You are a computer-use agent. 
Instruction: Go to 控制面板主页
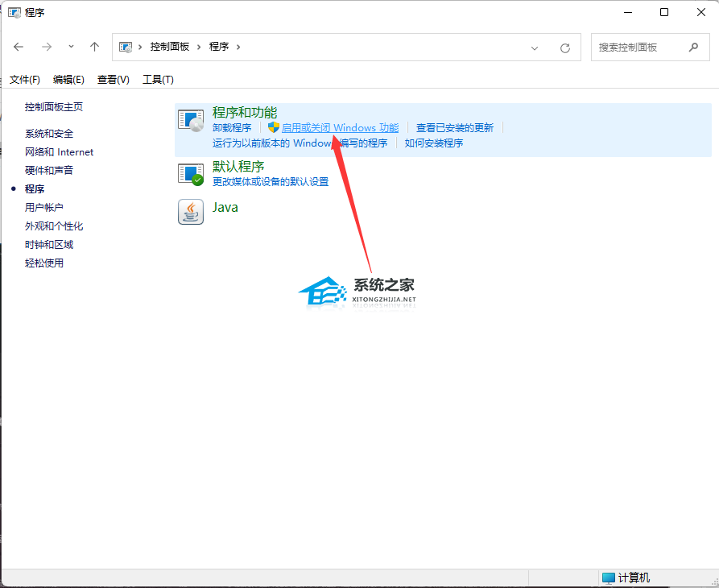[x=54, y=107]
